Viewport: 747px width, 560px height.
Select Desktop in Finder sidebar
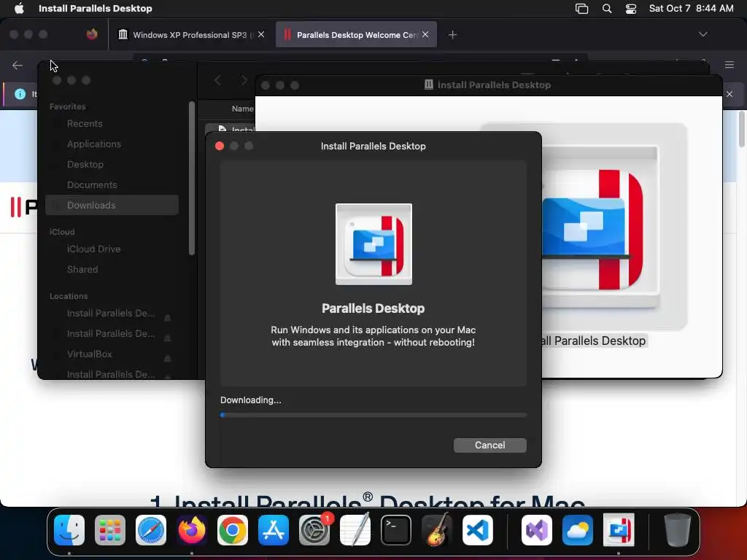coord(112,165)
